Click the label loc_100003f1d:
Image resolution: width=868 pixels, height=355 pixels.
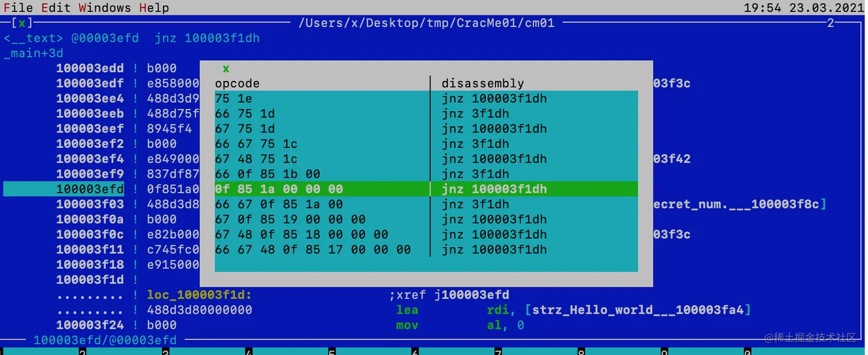tap(200, 295)
